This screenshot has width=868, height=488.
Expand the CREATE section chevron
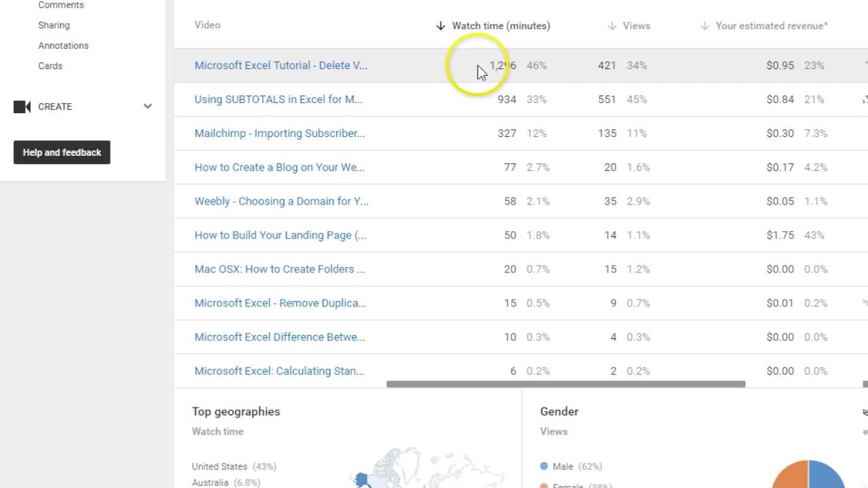pyautogui.click(x=147, y=106)
